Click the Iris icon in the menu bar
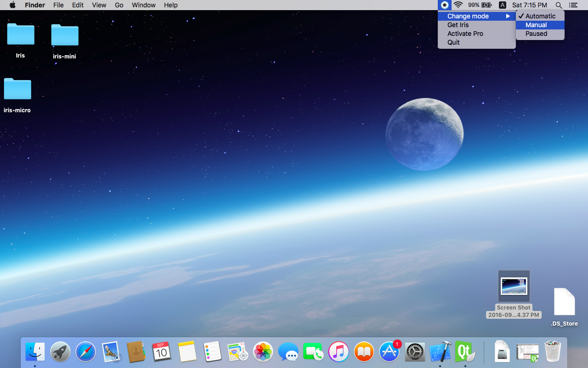 [x=444, y=5]
